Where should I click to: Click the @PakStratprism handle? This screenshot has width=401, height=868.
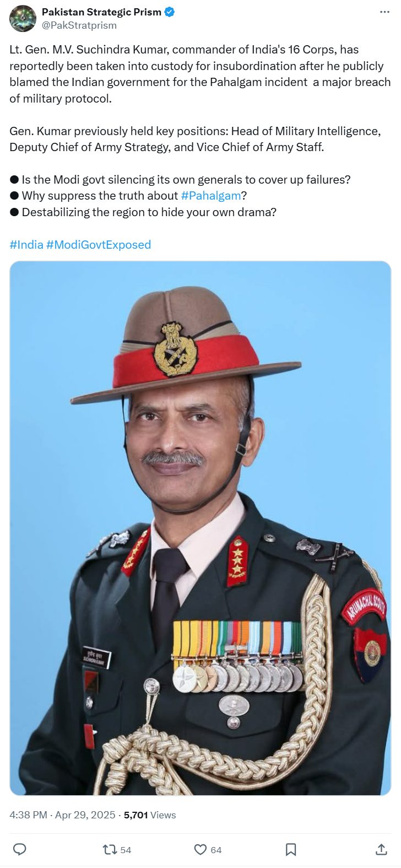tap(79, 25)
